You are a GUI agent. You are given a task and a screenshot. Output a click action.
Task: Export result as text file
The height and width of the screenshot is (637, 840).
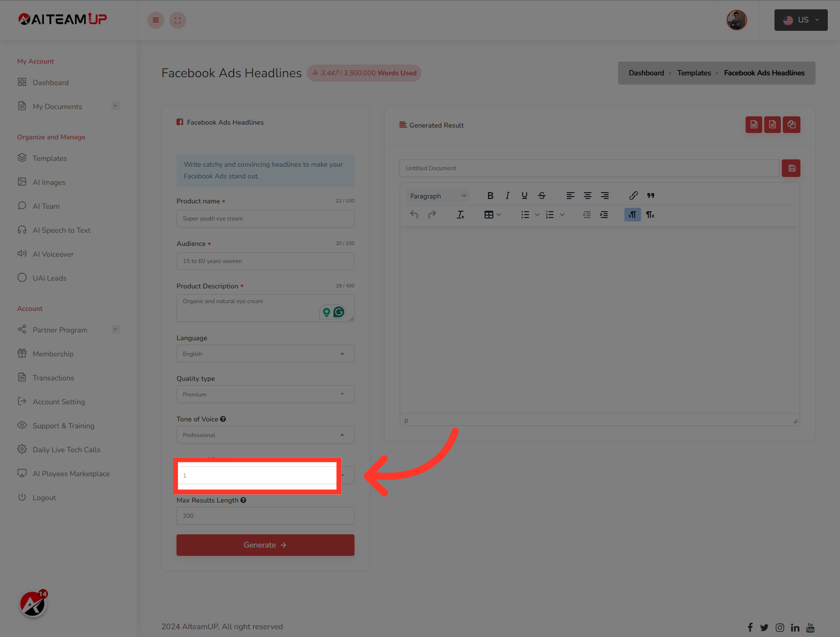(x=773, y=125)
